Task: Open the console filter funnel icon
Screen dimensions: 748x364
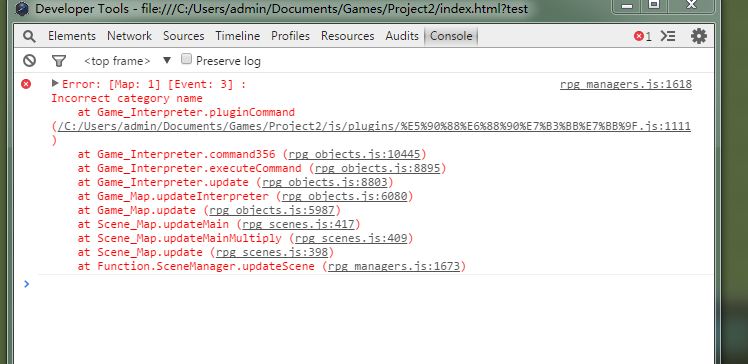Action: (x=59, y=61)
